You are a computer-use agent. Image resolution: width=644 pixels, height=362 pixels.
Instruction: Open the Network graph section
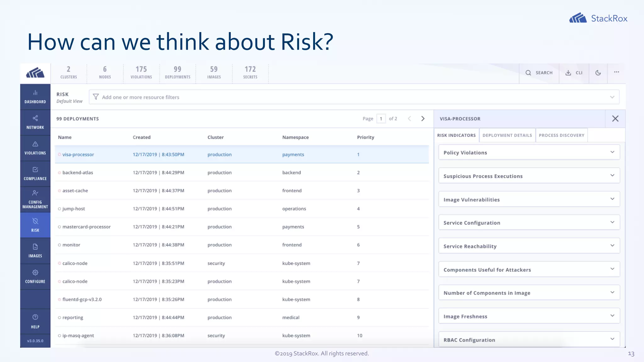35,123
